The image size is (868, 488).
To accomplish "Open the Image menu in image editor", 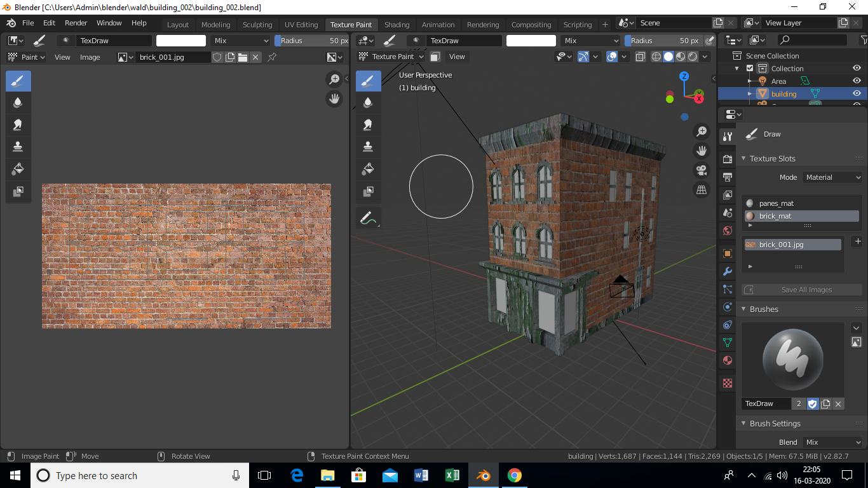I will (90, 57).
